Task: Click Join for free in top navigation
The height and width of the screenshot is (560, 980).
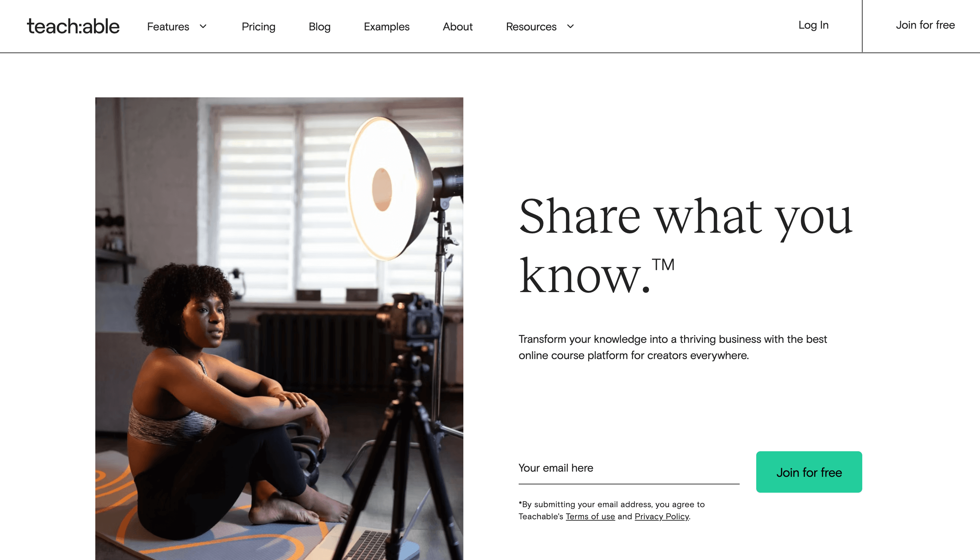Action: pyautogui.click(x=925, y=25)
